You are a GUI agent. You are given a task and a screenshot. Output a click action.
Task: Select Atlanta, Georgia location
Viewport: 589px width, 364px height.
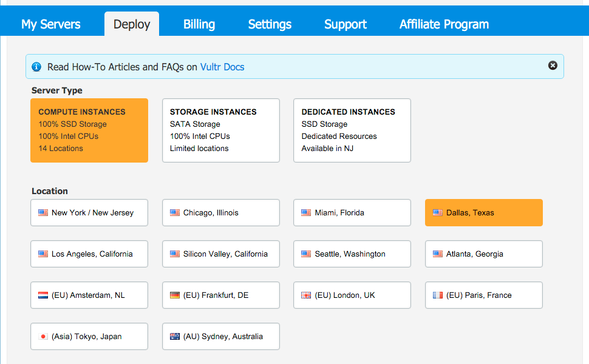[483, 254]
